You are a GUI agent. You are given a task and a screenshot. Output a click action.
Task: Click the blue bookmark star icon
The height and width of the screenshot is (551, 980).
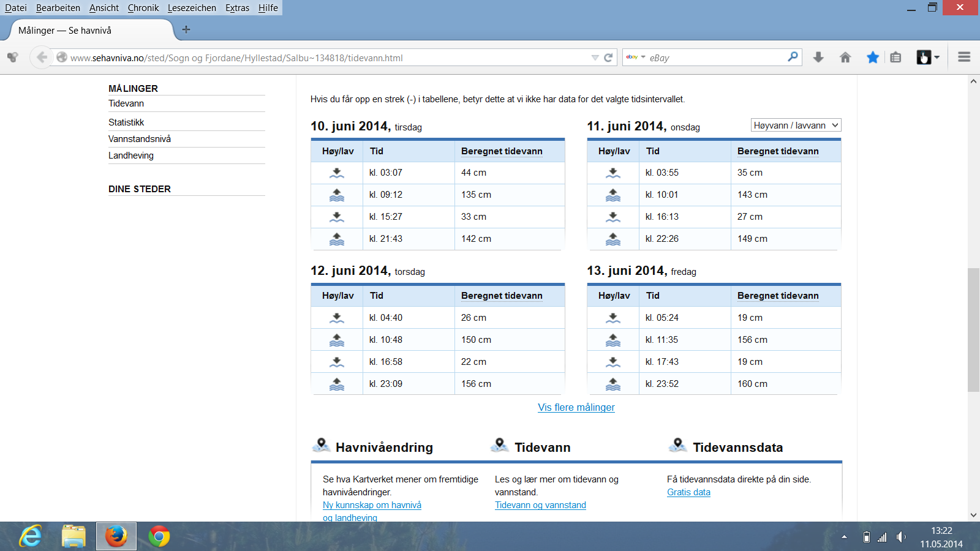(873, 58)
